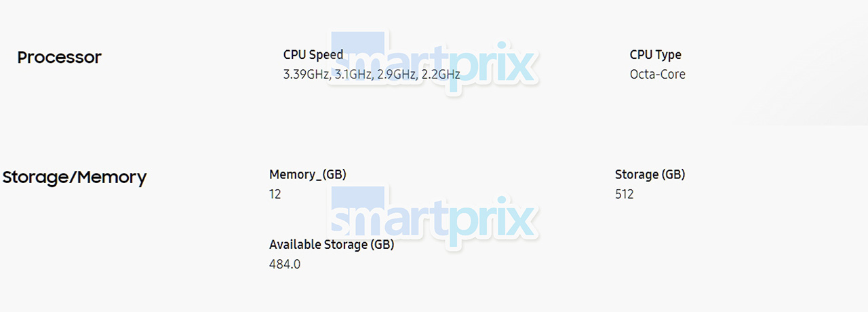
Task: Select the storage value 512
Action: [x=625, y=194]
